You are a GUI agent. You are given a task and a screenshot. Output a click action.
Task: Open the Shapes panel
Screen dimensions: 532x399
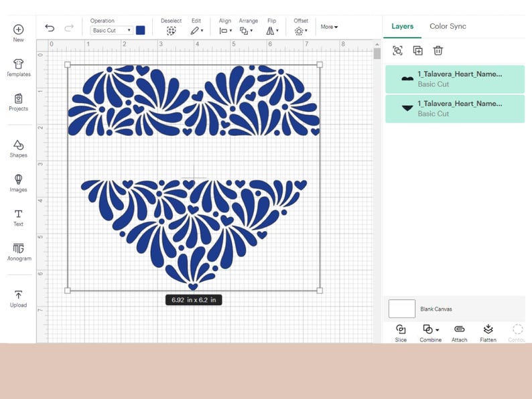tap(18, 149)
